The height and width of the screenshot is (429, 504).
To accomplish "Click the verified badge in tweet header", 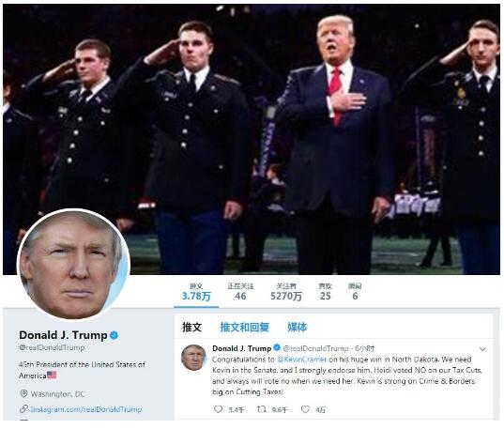I will pos(277,347).
